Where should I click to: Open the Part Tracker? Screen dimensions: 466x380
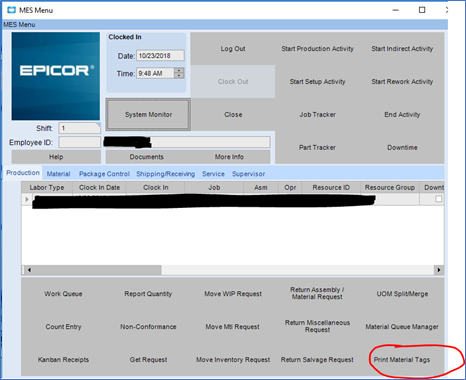click(x=317, y=147)
